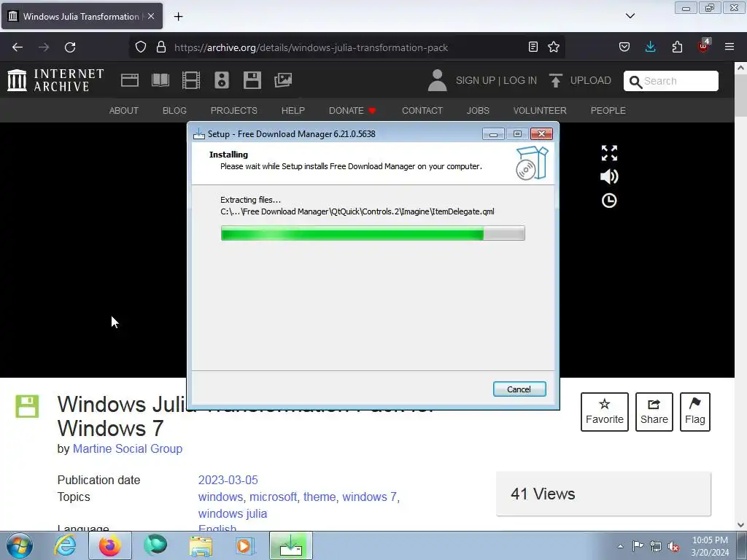Viewport: 747px width, 560px height.
Task: Open Martine Social Group link
Action: (128, 448)
